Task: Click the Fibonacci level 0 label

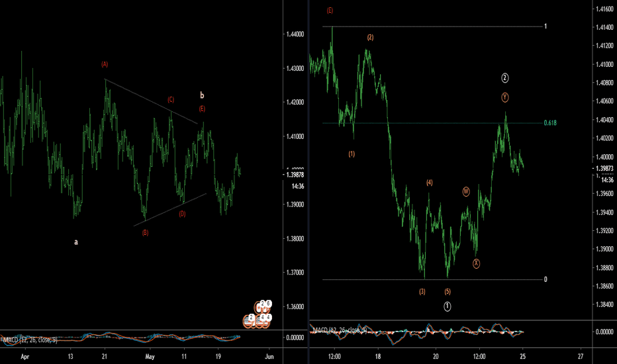Action: coord(546,279)
